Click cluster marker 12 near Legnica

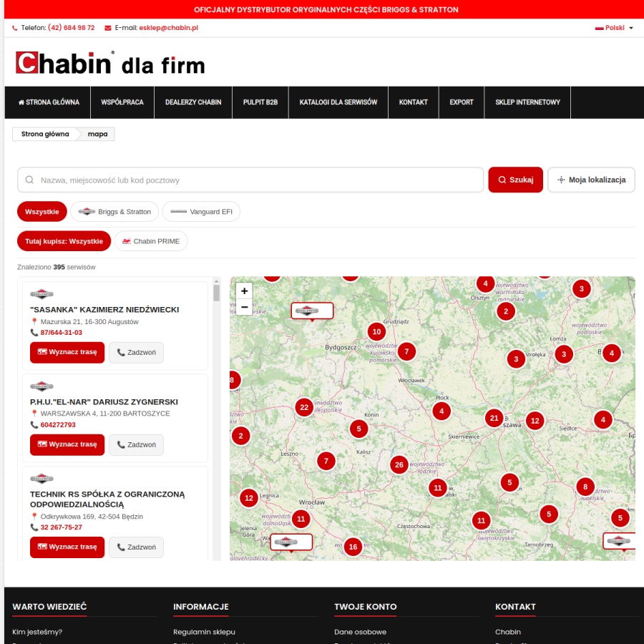pos(249,498)
